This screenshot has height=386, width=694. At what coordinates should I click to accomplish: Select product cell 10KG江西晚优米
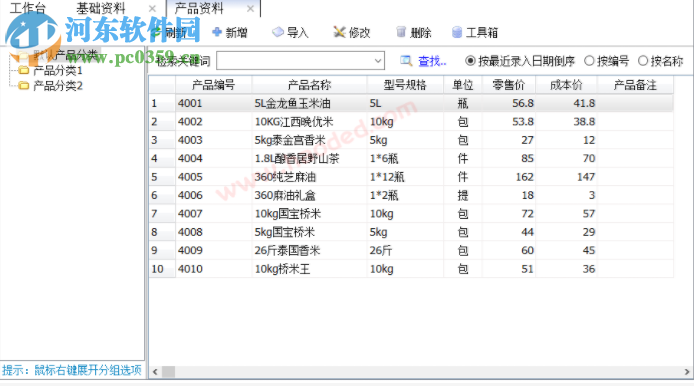(309, 122)
